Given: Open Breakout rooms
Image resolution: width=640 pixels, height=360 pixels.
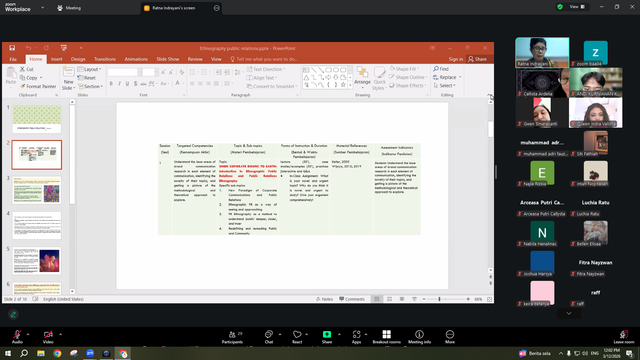Looking at the screenshot, I should pyautogui.click(x=387, y=337).
